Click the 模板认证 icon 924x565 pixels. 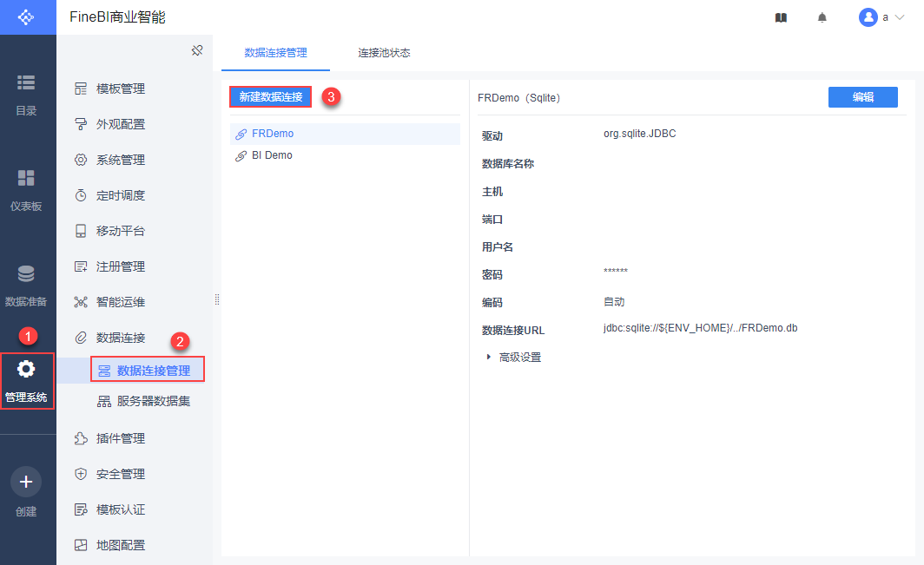coord(81,509)
